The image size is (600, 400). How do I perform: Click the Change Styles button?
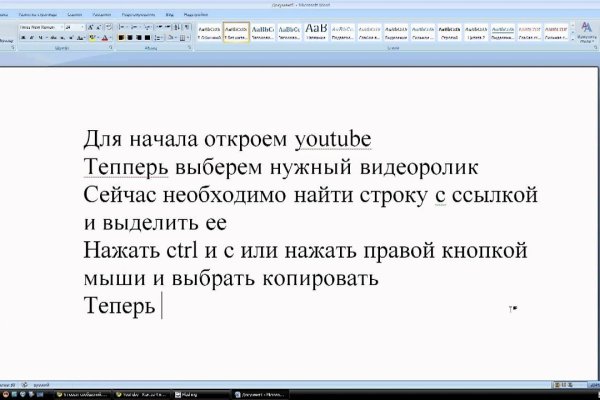pos(586,33)
